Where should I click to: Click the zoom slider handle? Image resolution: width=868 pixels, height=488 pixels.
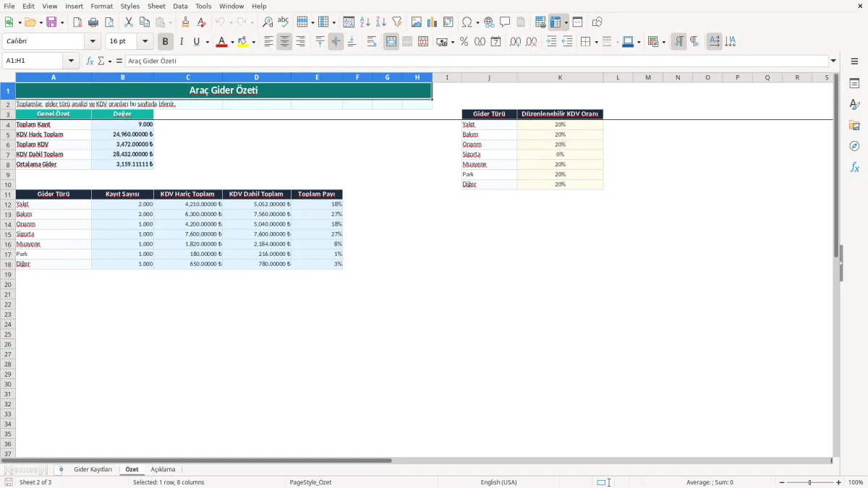point(810,482)
